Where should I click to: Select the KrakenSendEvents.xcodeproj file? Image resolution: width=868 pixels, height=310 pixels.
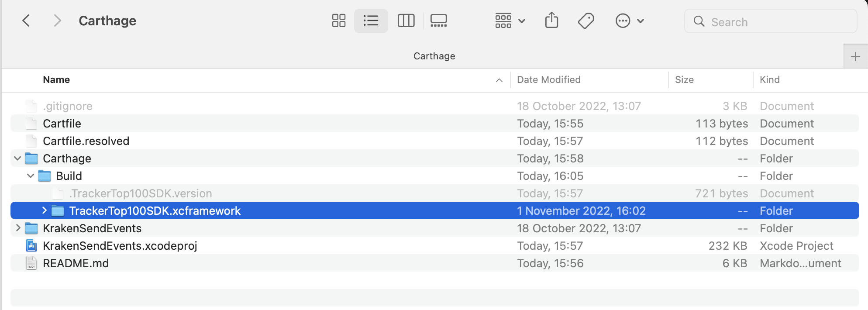(x=120, y=246)
